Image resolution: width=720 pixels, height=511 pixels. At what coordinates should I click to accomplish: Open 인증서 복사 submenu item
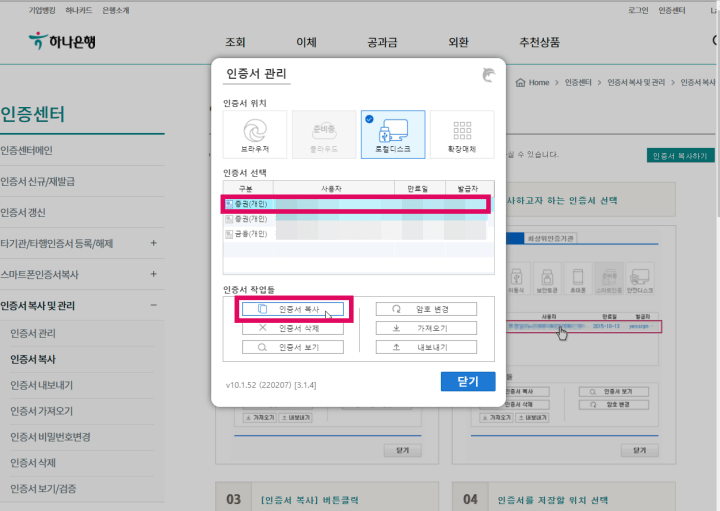tap(33, 359)
